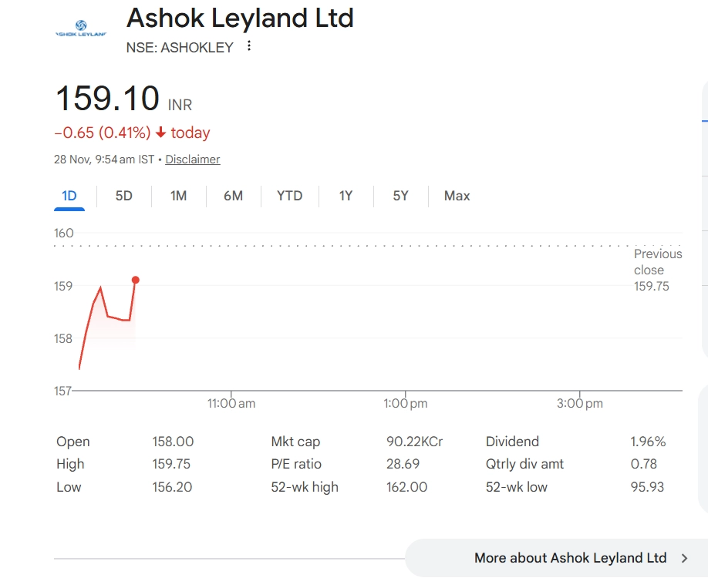Switch chart to 6M view

click(233, 196)
